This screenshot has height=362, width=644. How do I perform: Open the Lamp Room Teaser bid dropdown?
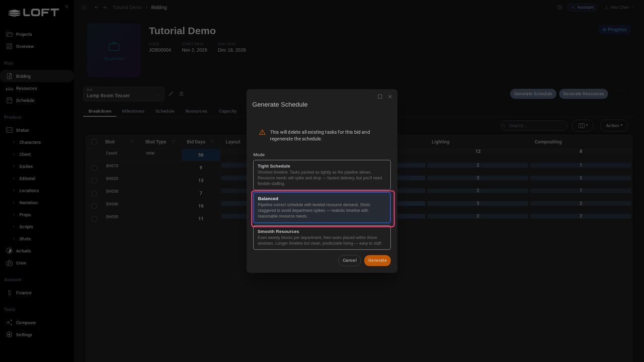point(124,94)
